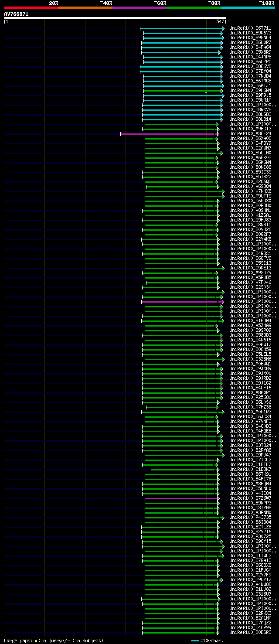This screenshot has width=279, height=644.
Task: Select the UniRef100_B5CLM0 label
Action: point(250,153)
